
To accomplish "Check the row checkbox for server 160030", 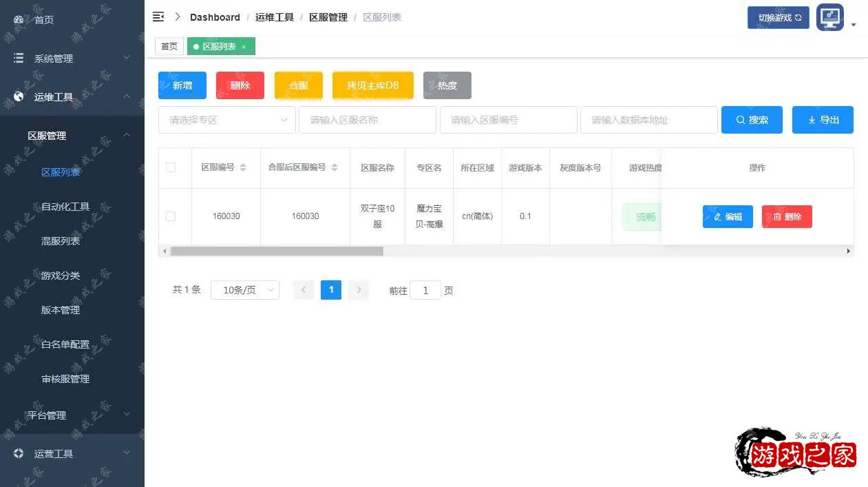I will (171, 216).
